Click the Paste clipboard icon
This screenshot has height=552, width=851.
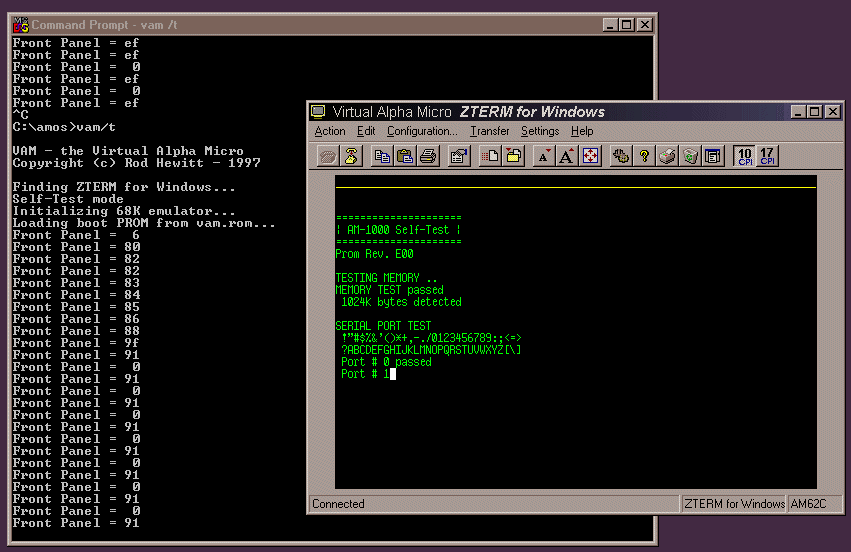(405, 156)
